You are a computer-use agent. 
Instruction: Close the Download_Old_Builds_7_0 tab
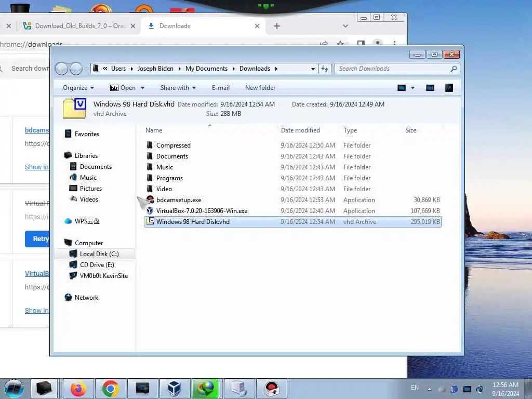point(133,26)
